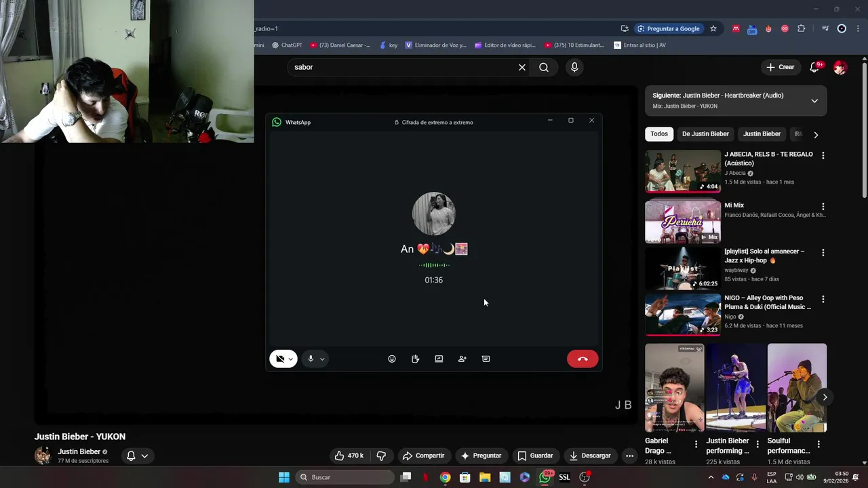Toggle the camera in the WhatsApp call
The height and width of the screenshot is (488, 868).
point(280,359)
